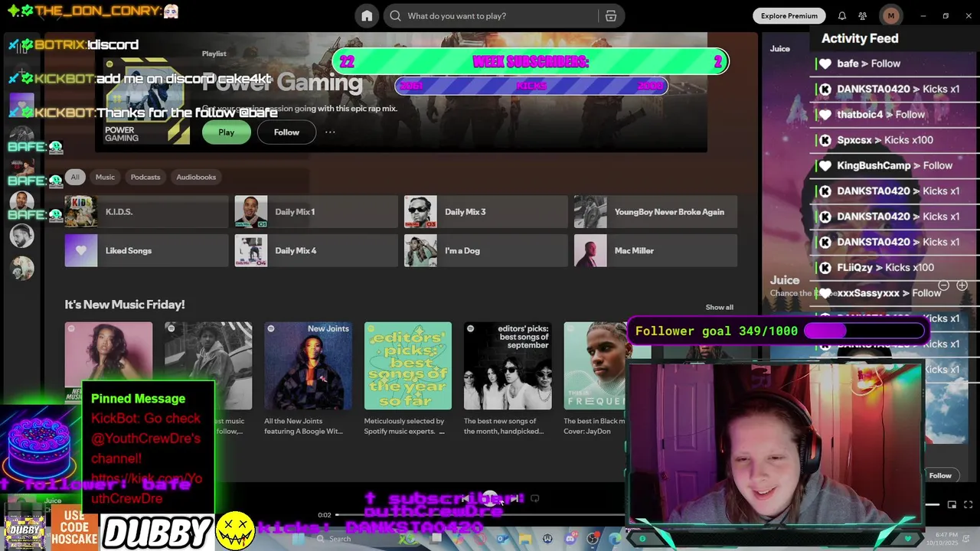Screen dimensions: 980x551
Task: Open the K.I.D.S. shortcut tile
Action: click(x=146, y=212)
